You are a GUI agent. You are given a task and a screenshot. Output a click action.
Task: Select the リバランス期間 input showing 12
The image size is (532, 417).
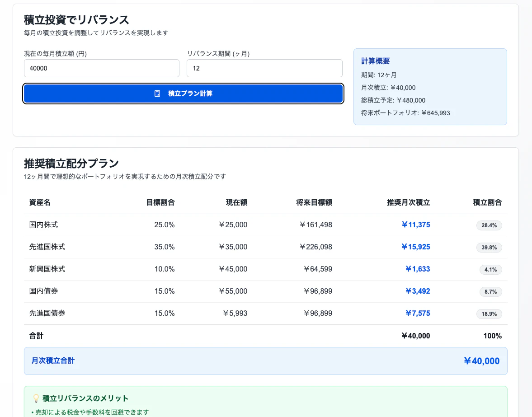(x=264, y=68)
